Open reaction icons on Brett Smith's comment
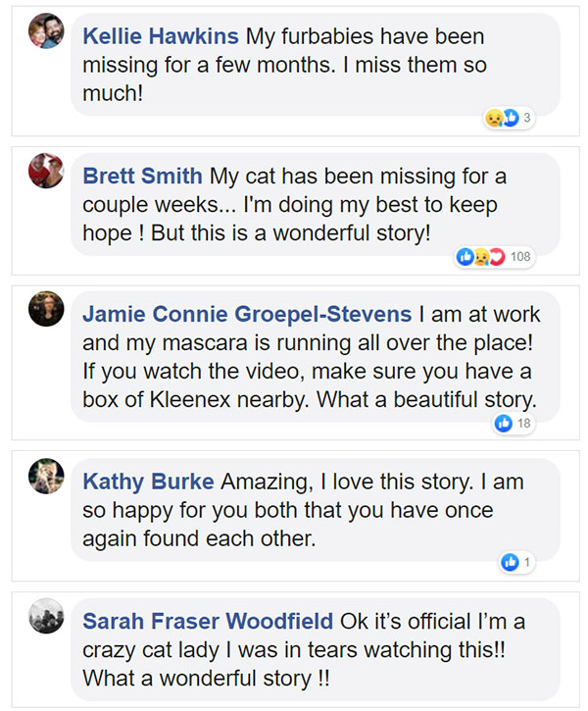This screenshot has width=588, height=711. (x=480, y=257)
